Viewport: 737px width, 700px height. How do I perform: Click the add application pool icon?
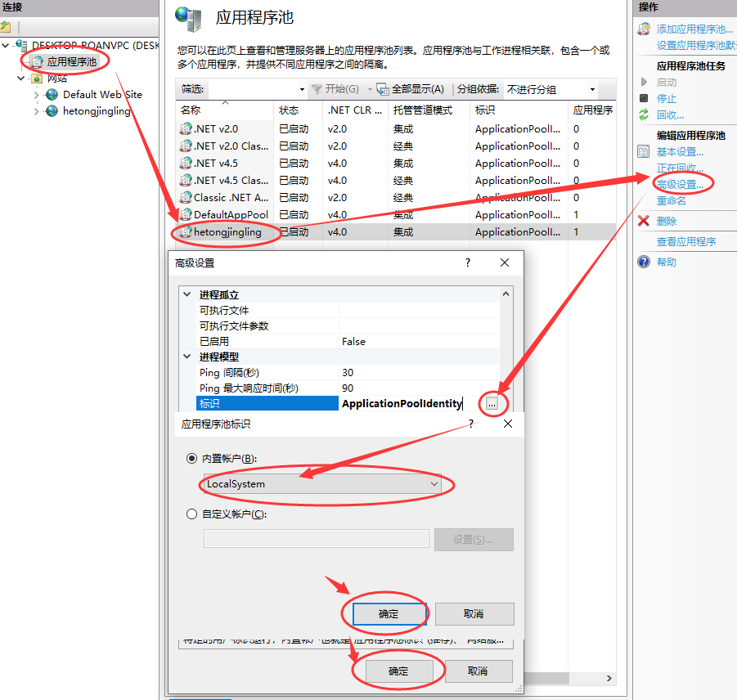tap(644, 29)
